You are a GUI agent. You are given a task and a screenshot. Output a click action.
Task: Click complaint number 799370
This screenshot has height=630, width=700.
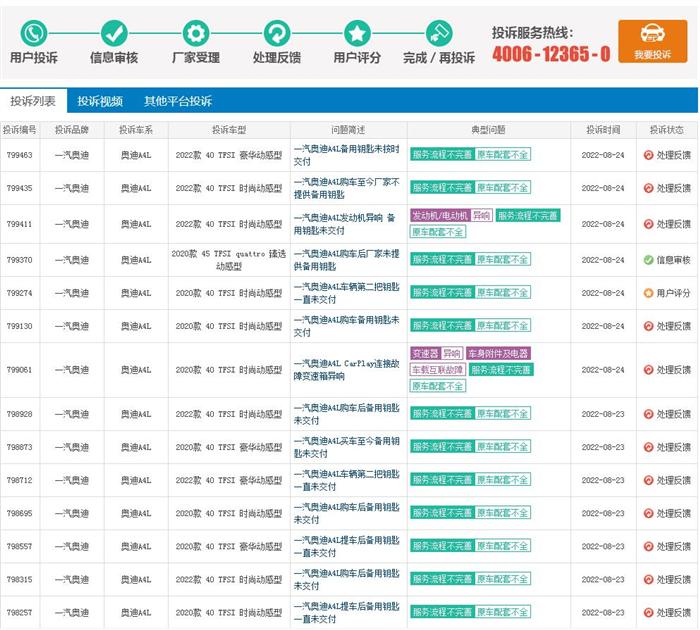pos(20,259)
